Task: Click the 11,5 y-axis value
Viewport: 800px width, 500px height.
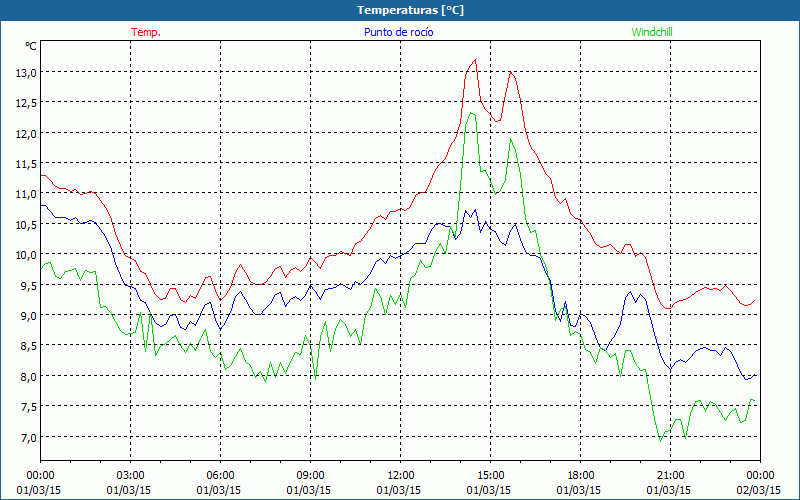Action: tap(26, 164)
